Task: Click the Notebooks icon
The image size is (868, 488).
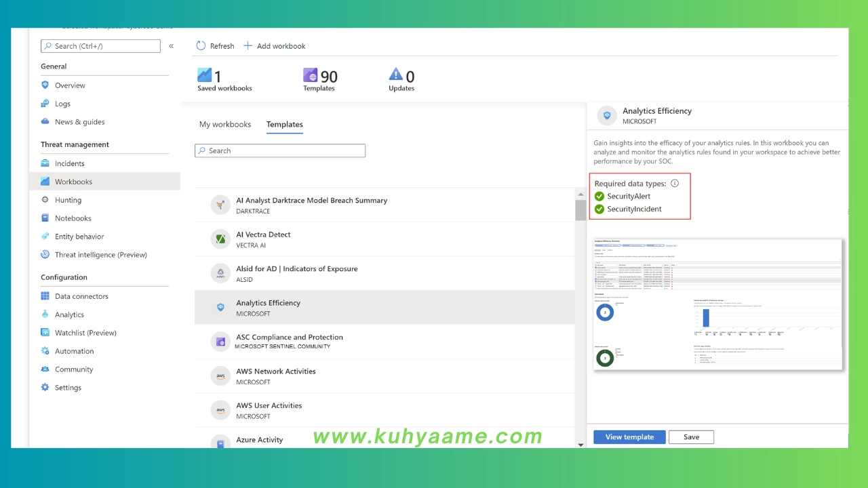Action: click(45, 218)
